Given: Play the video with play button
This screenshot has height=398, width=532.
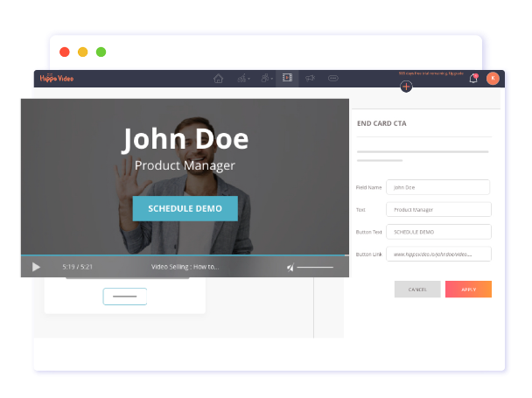Looking at the screenshot, I should (x=36, y=267).
